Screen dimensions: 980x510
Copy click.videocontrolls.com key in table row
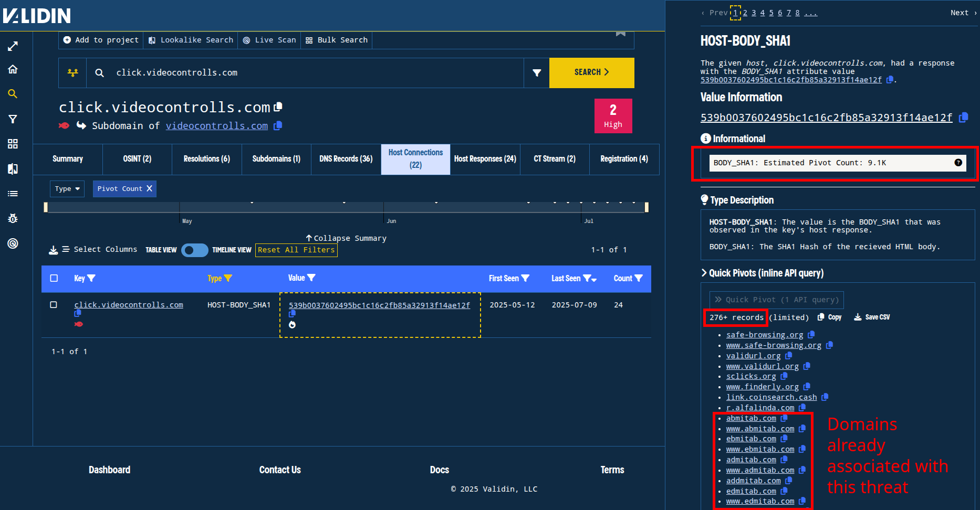click(78, 313)
